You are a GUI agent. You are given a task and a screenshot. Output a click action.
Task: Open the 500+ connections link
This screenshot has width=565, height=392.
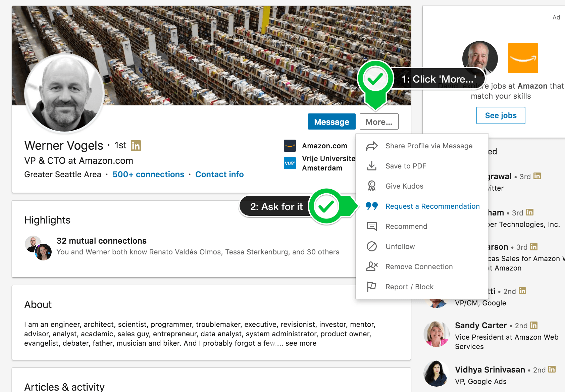point(148,175)
